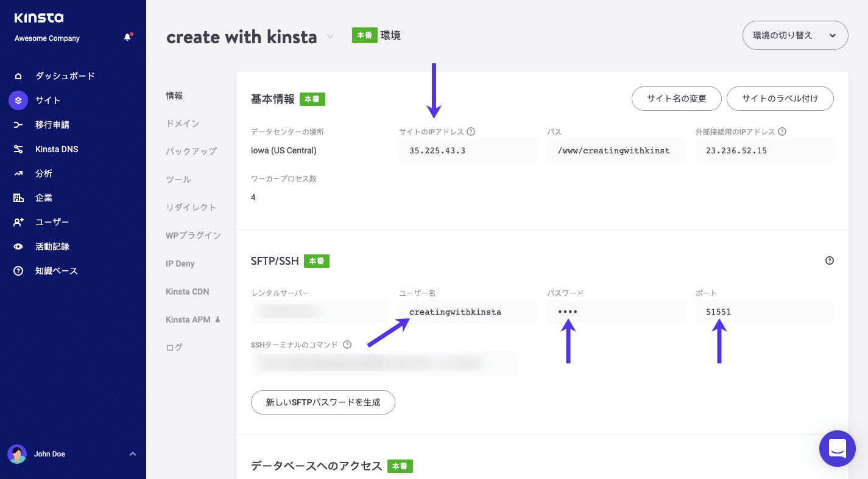This screenshot has height=479, width=868.
Task: Click John Doe avatar image
Action: (x=17, y=454)
